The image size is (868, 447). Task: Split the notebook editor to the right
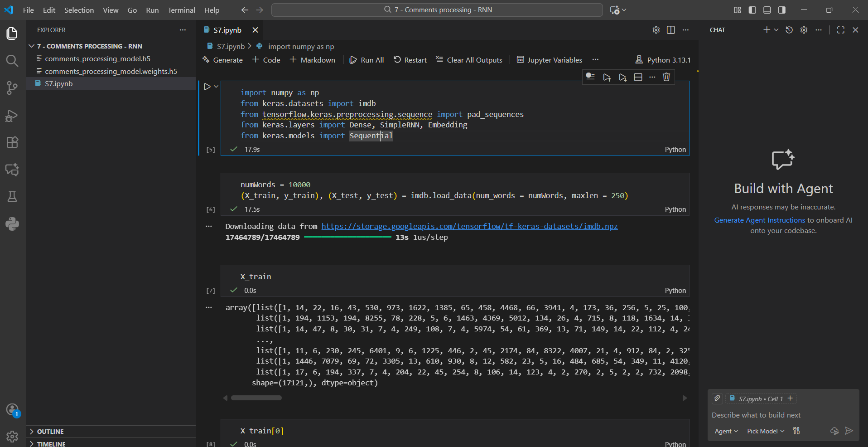[671, 30]
